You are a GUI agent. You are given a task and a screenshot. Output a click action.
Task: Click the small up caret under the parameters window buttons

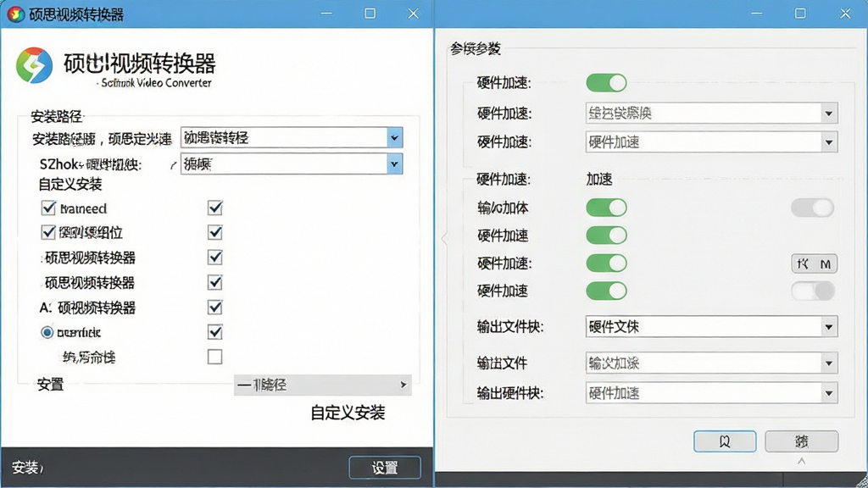801,461
